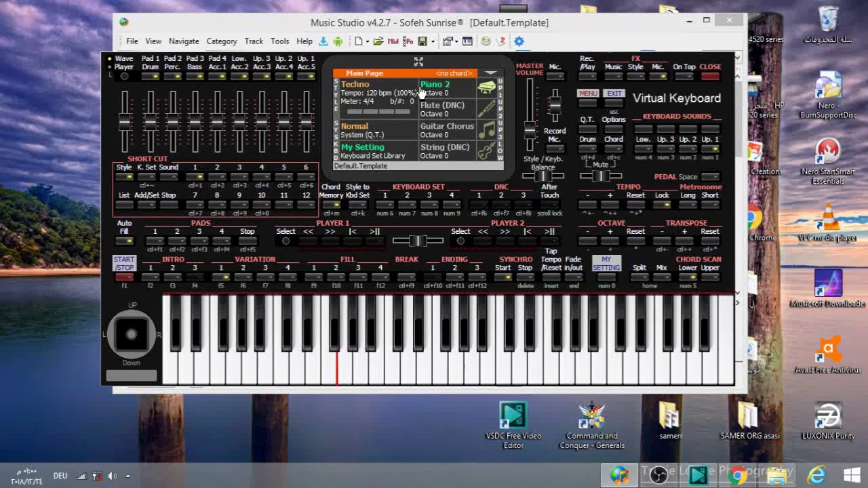Viewport: 868px width, 488px height.
Task: Open a file using the folder toolbar icon
Action: pyautogui.click(x=378, y=41)
